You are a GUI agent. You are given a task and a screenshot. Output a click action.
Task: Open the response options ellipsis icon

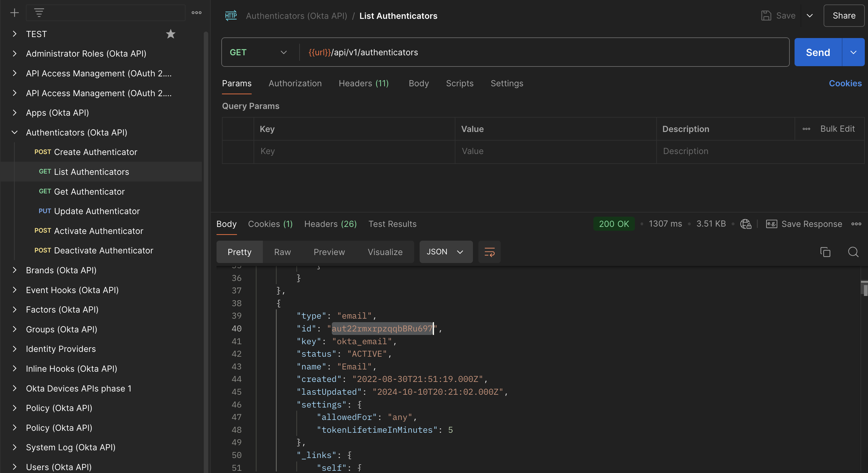[x=857, y=224]
